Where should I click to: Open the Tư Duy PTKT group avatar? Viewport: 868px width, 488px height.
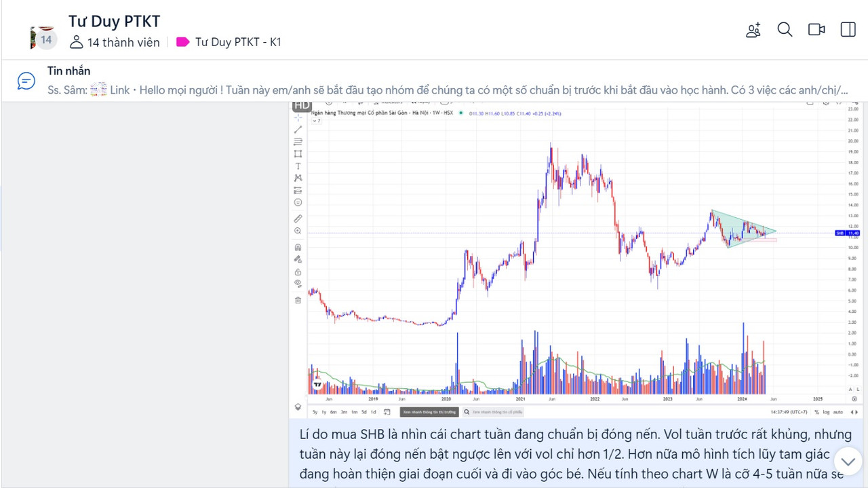click(43, 37)
